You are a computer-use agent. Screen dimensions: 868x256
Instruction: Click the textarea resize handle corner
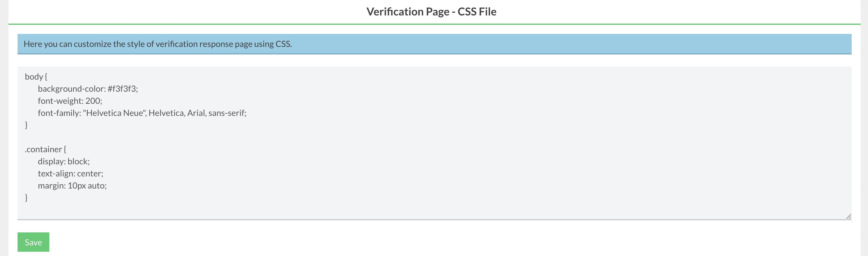pos(848,217)
